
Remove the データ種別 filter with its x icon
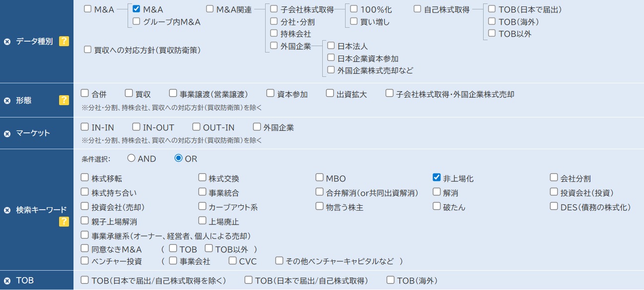click(7, 42)
